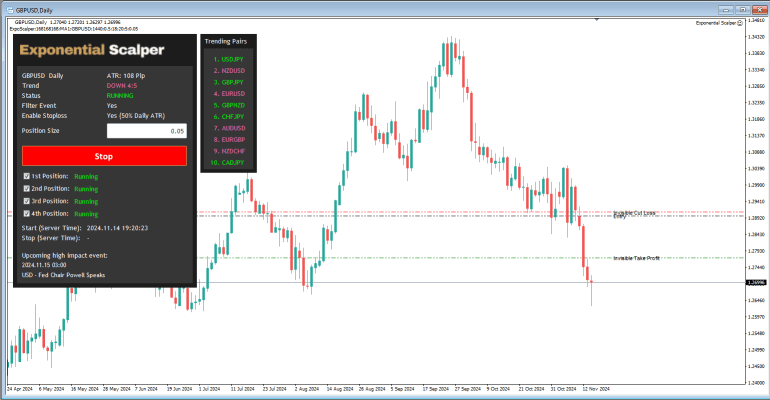
Task: Uncheck the 2nd Position checkbox
Action: 27,188
